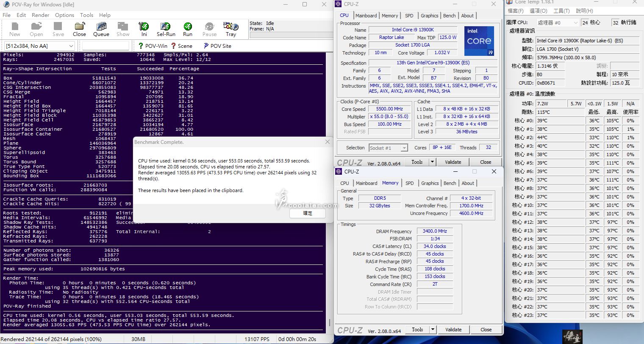Open Core Temp 選項(O) menu

[539, 11]
